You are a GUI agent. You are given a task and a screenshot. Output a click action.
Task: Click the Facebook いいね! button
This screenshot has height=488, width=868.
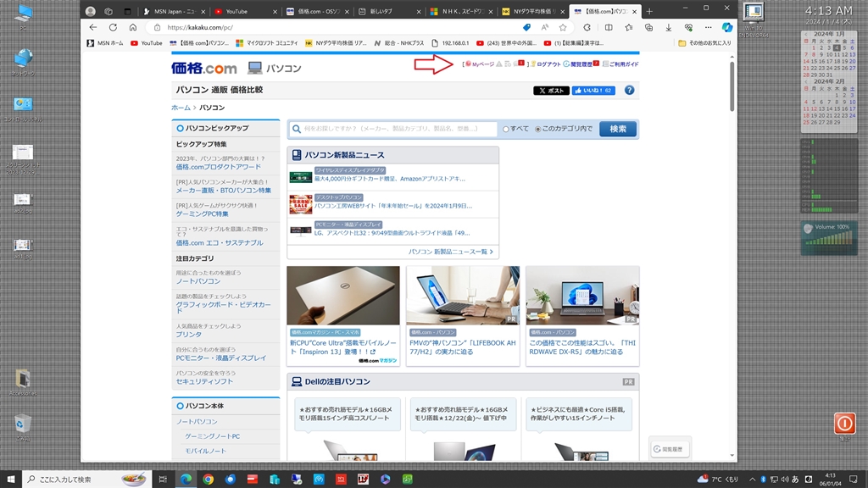[593, 90]
